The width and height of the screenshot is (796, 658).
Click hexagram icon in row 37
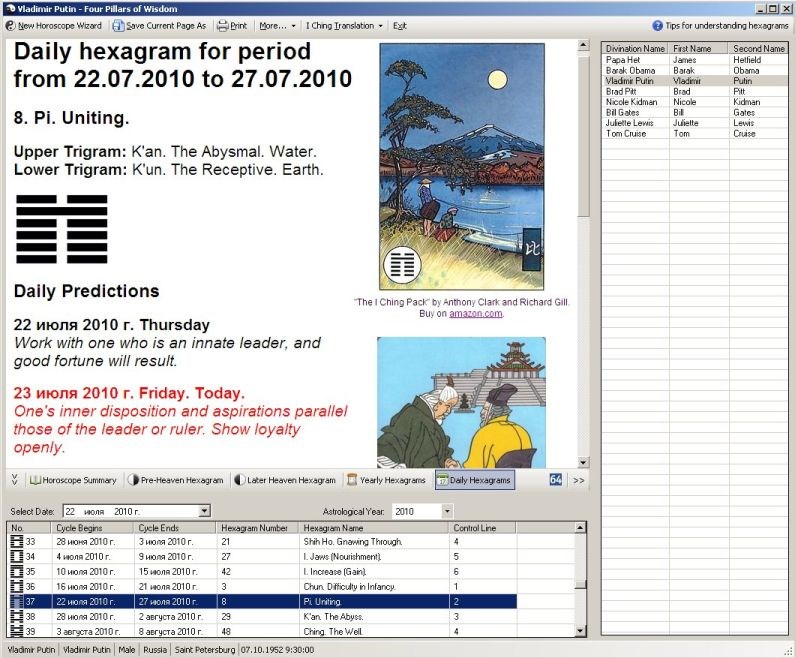coord(17,602)
